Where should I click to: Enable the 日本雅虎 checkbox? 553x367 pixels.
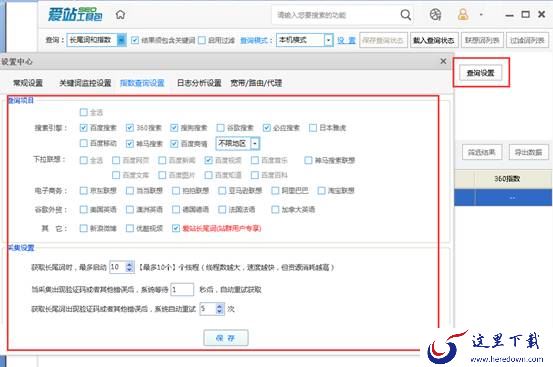pos(313,128)
